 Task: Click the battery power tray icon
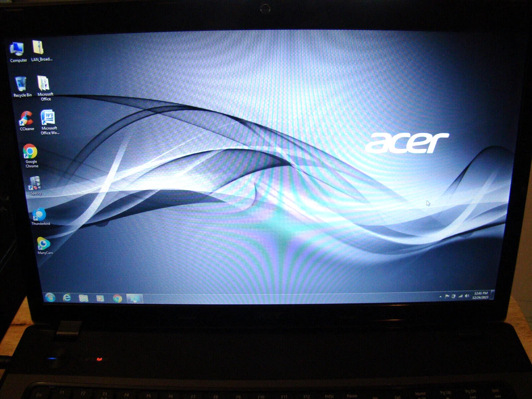[453, 296]
